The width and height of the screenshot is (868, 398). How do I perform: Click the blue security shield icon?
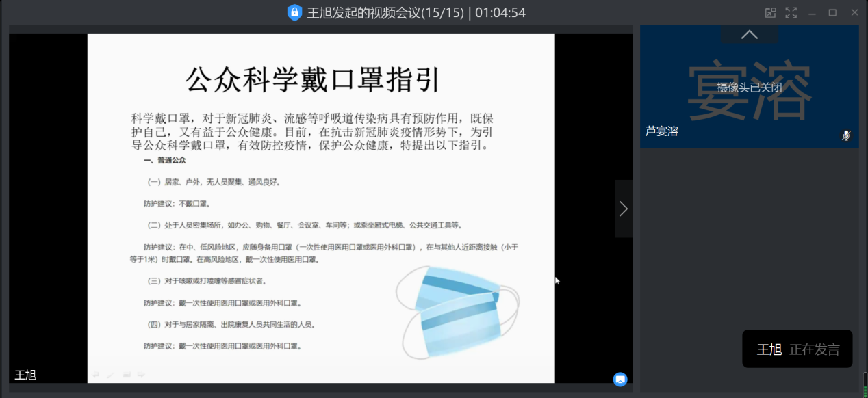tap(294, 12)
